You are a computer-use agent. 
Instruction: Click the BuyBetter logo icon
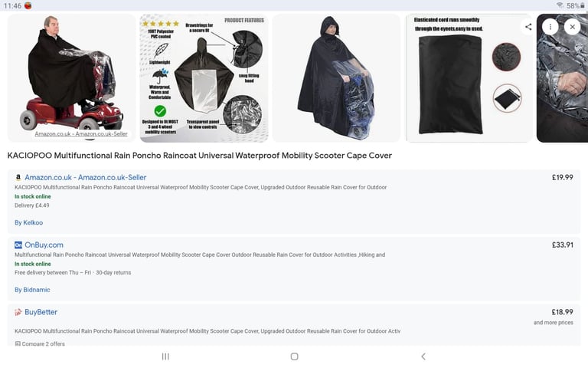[18, 312]
